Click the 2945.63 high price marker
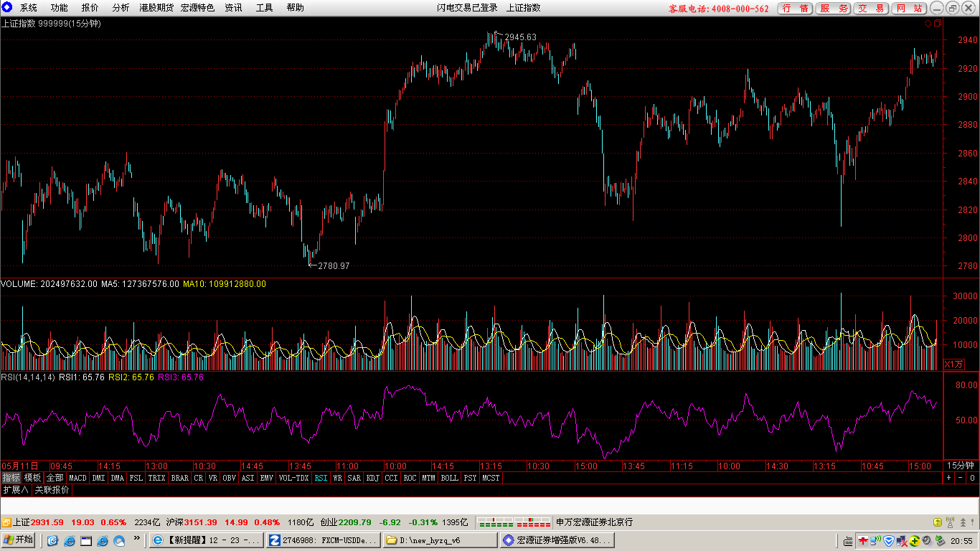This screenshot has width=980, height=551. (x=520, y=37)
